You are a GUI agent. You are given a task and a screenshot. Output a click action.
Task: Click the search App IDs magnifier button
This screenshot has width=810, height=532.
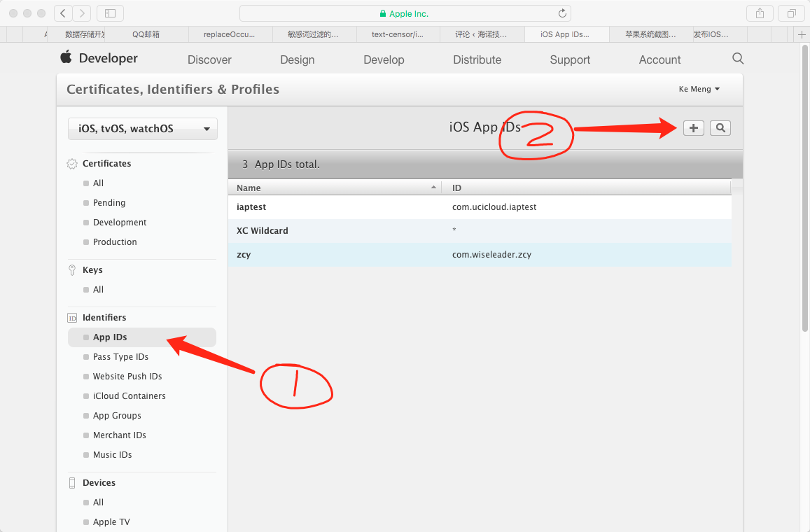(x=720, y=128)
